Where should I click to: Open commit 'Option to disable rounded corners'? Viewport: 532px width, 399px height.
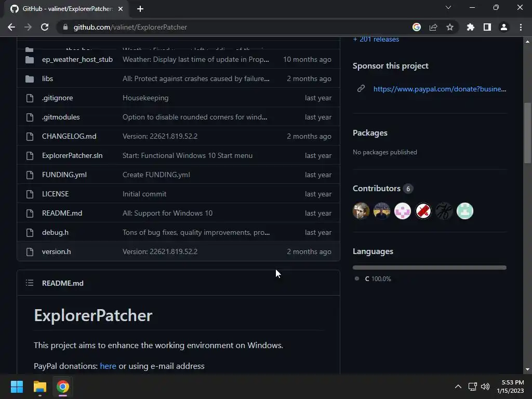195,117
